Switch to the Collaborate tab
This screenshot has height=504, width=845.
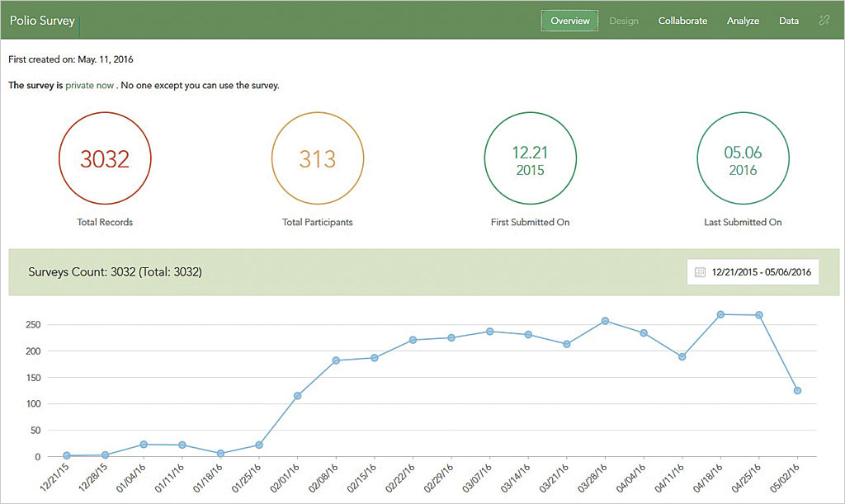click(x=682, y=21)
